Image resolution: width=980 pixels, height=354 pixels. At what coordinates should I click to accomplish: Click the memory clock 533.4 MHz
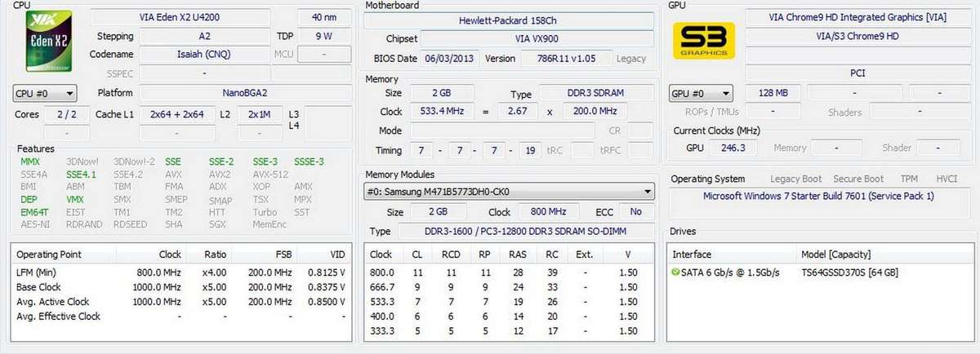(x=441, y=112)
